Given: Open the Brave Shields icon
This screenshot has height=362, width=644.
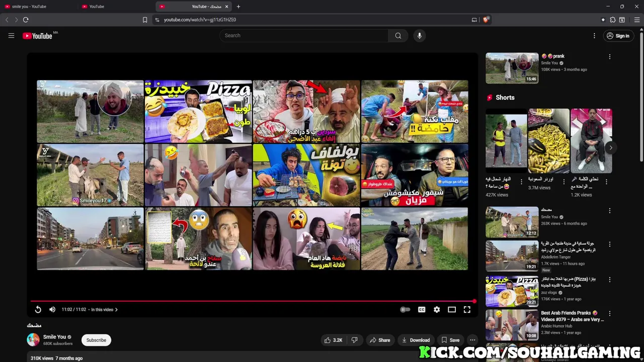Looking at the screenshot, I should [486, 20].
